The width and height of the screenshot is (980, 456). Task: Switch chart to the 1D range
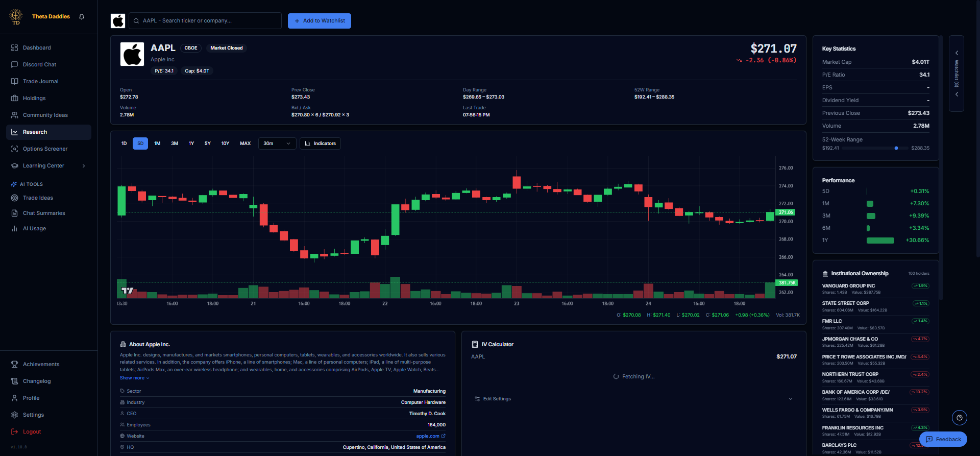[124, 143]
